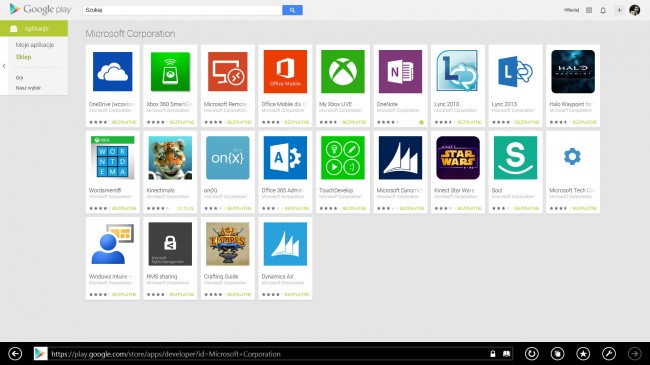Click the Lync 2013 app title text

point(504,104)
